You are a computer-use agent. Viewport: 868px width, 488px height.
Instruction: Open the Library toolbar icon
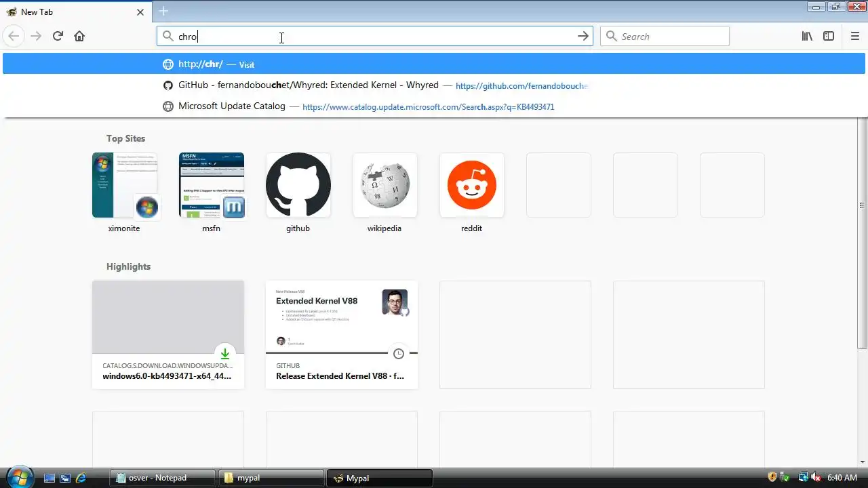807,36
